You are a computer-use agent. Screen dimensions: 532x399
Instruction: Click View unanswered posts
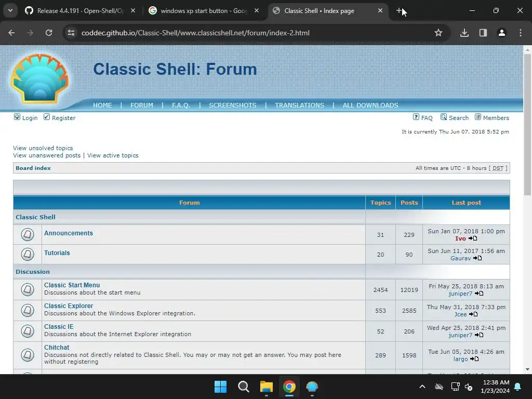(x=47, y=155)
